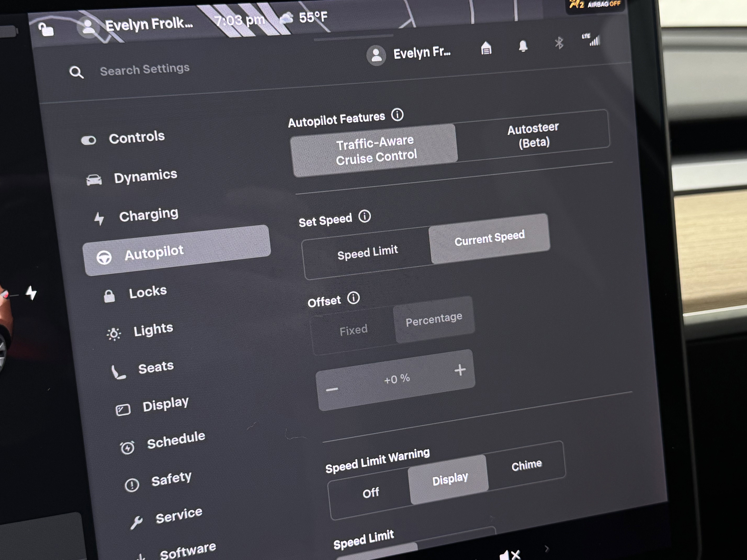Tap the Bluetooth icon
747x560 pixels.
click(559, 43)
